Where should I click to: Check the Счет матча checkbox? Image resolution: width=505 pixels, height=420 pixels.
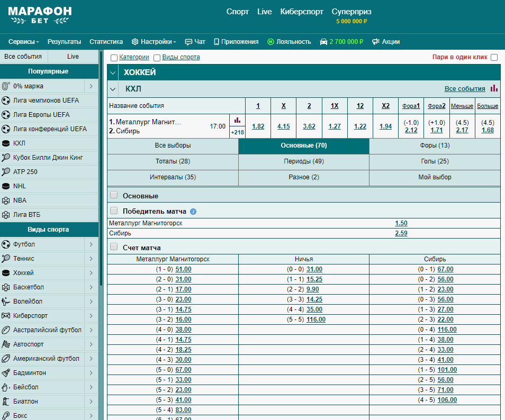click(x=114, y=246)
